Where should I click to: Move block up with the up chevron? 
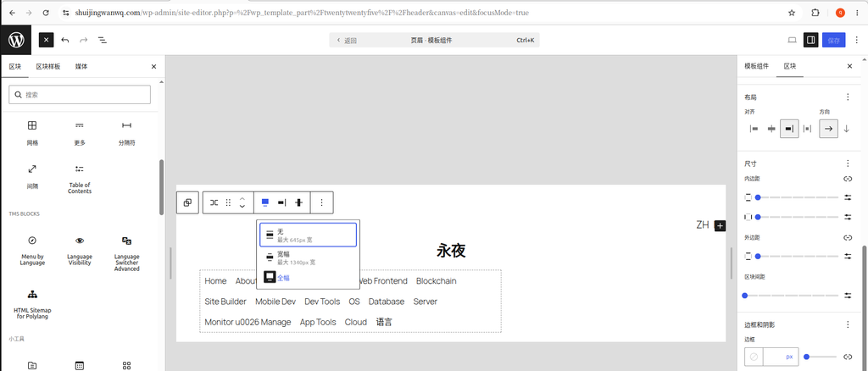tap(242, 198)
